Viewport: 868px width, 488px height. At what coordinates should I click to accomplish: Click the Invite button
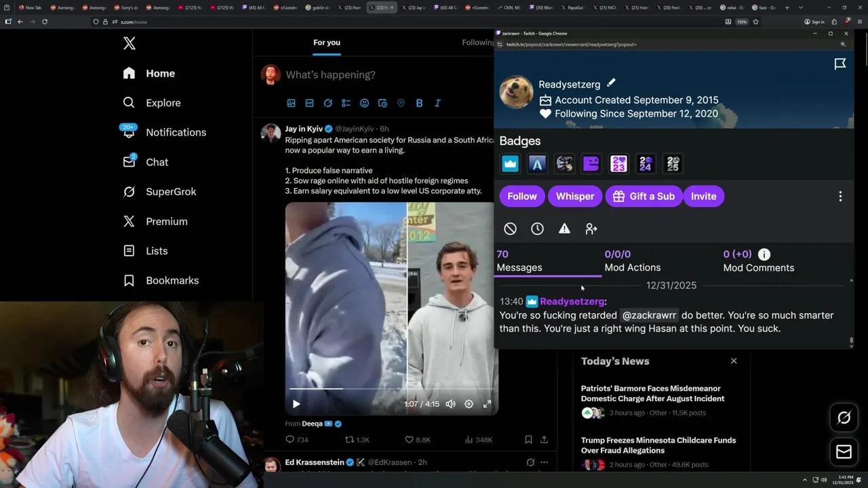[x=704, y=197]
